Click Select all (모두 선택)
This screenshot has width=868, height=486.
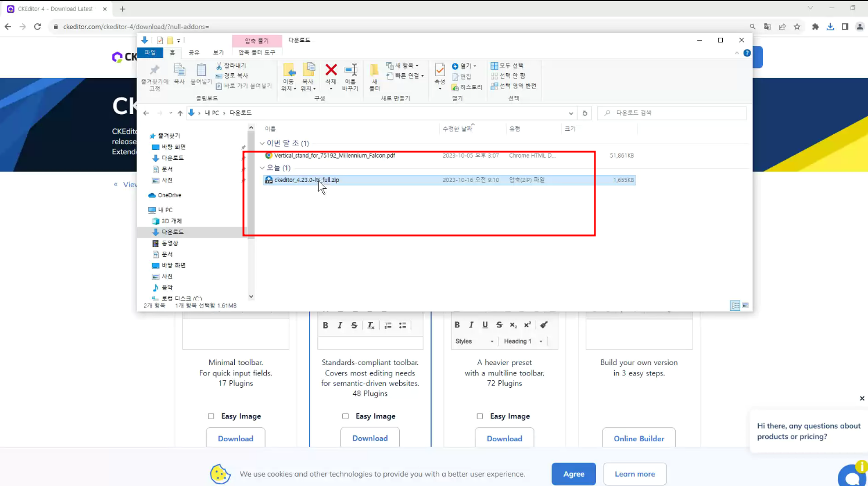pos(507,66)
